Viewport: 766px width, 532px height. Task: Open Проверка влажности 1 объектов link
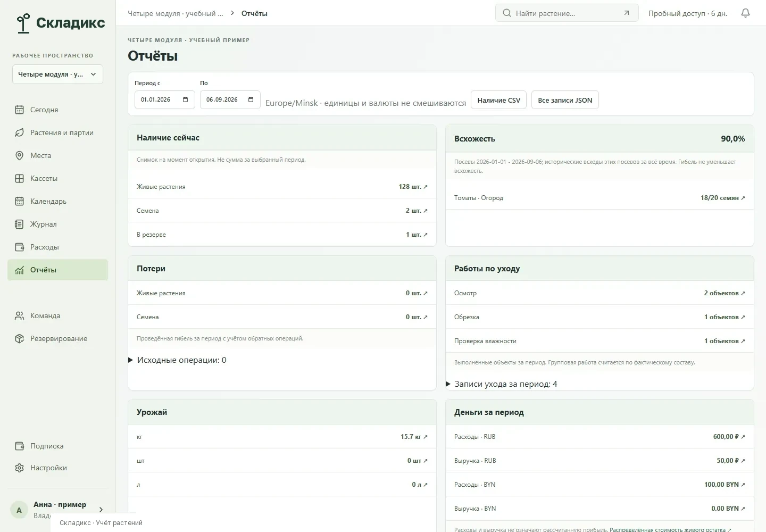(x=725, y=341)
